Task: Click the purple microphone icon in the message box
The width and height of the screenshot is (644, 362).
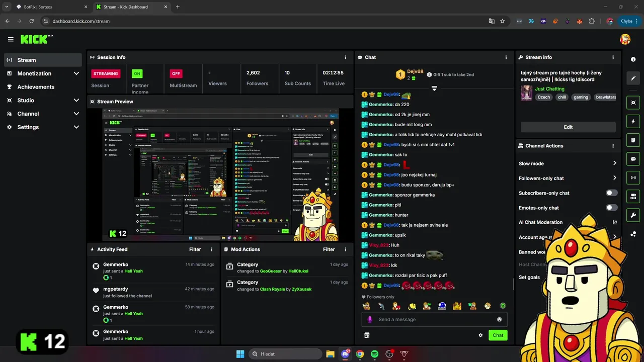Action: click(370, 319)
